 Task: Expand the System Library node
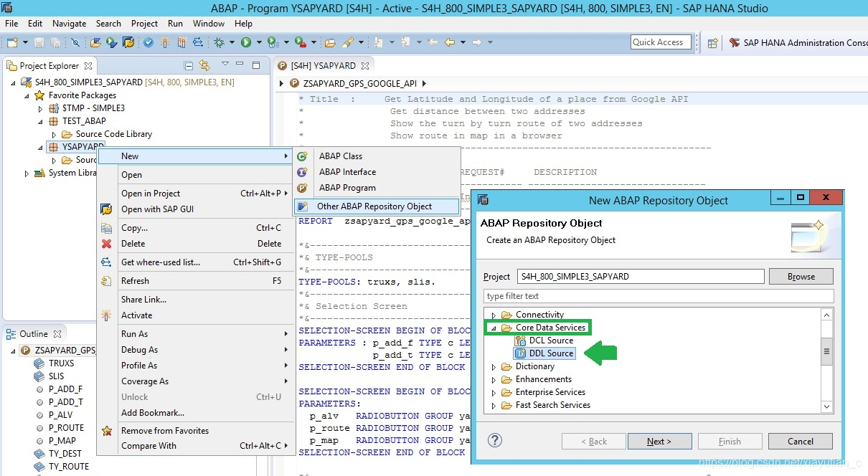[27, 173]
